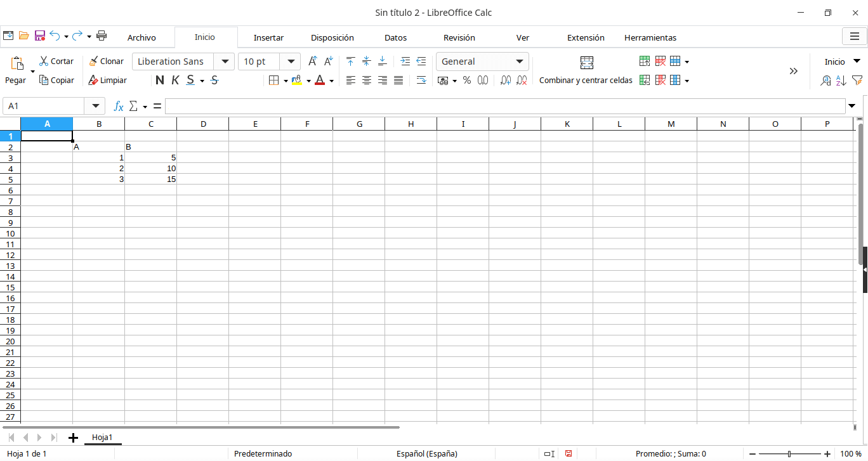Align cell content to top
This screenshot has width=868, height=461.
coord(350,62)
